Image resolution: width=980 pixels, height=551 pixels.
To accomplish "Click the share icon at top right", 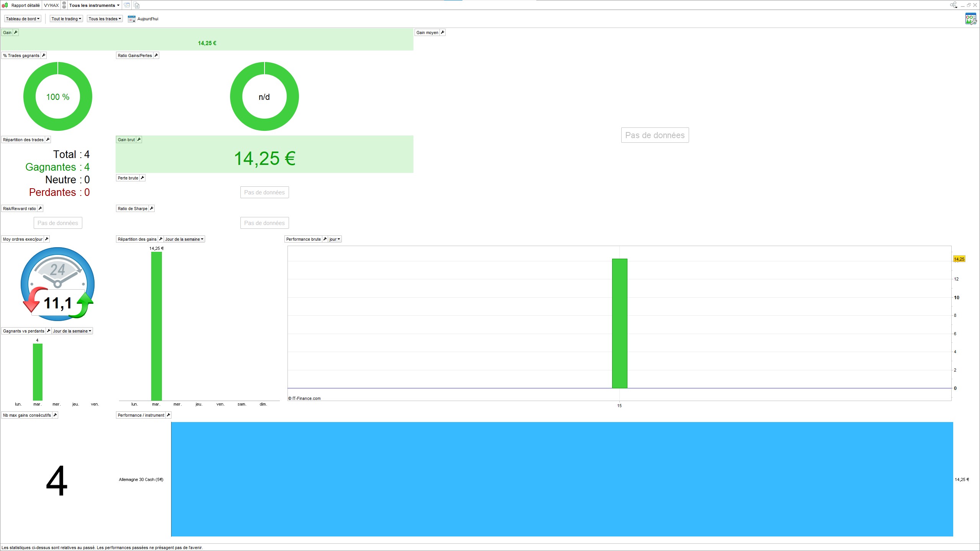I will (953, 5).
